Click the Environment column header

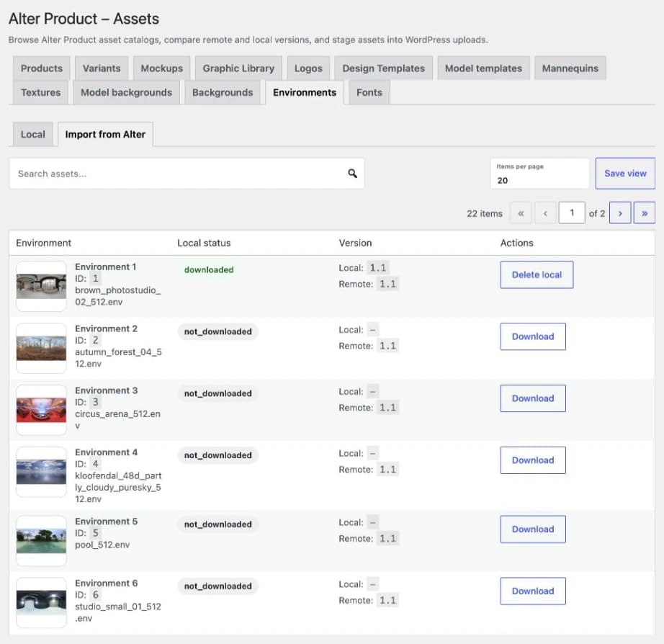(44, 243)
